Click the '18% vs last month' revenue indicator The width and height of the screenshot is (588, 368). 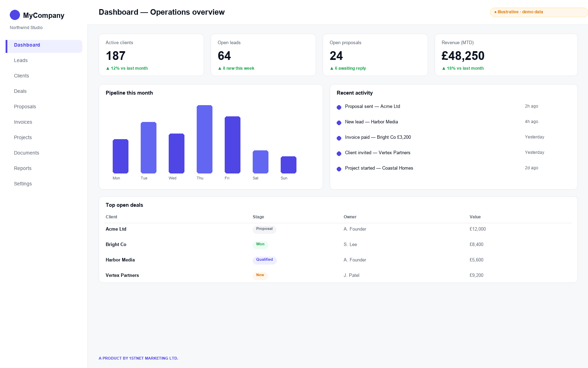[x=463, y=68]
